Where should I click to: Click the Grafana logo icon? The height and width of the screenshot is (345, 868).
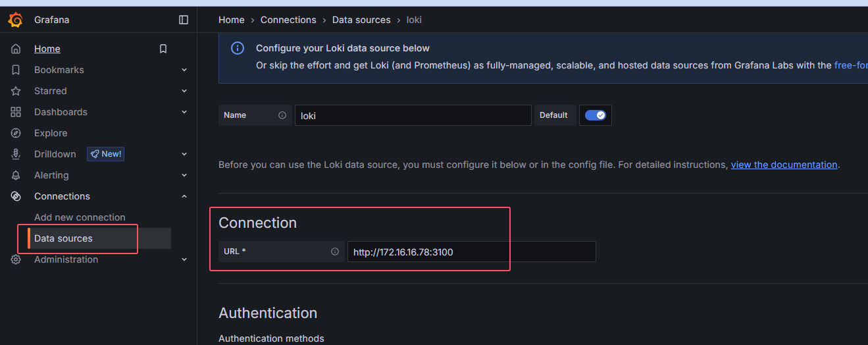tap(15, 20)
